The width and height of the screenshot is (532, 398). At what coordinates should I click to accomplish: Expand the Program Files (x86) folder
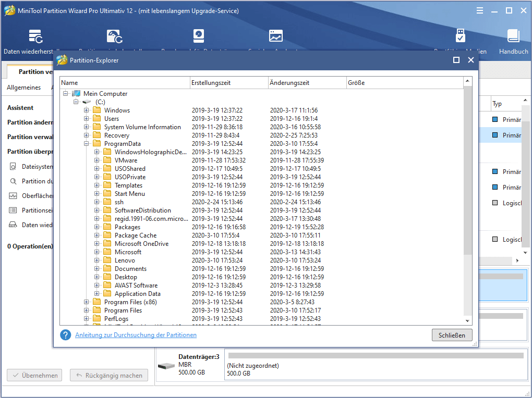pyautogui.click(x=87, y=302)
